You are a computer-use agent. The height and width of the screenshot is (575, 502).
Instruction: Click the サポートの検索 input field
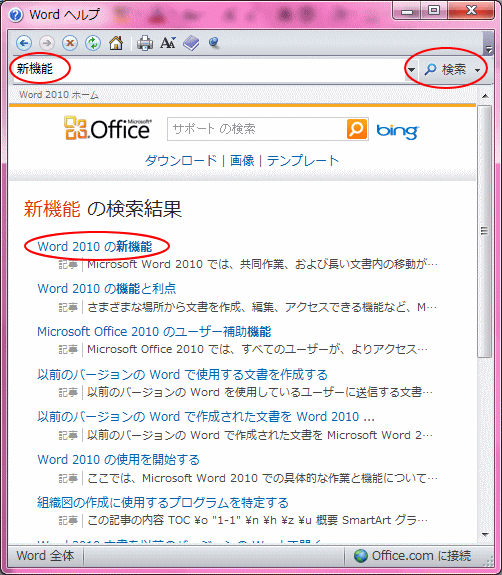coord(257,129)
